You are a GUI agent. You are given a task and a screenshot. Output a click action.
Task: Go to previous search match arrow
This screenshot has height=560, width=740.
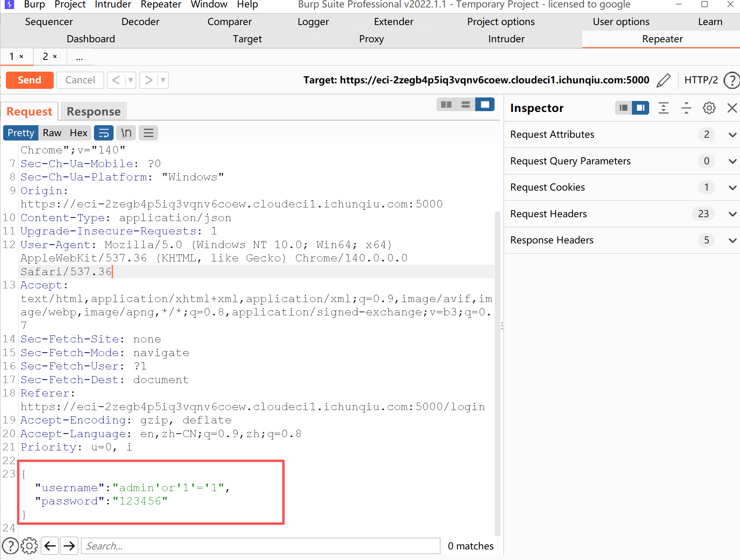pyautogui.click(x=50, y=546)
